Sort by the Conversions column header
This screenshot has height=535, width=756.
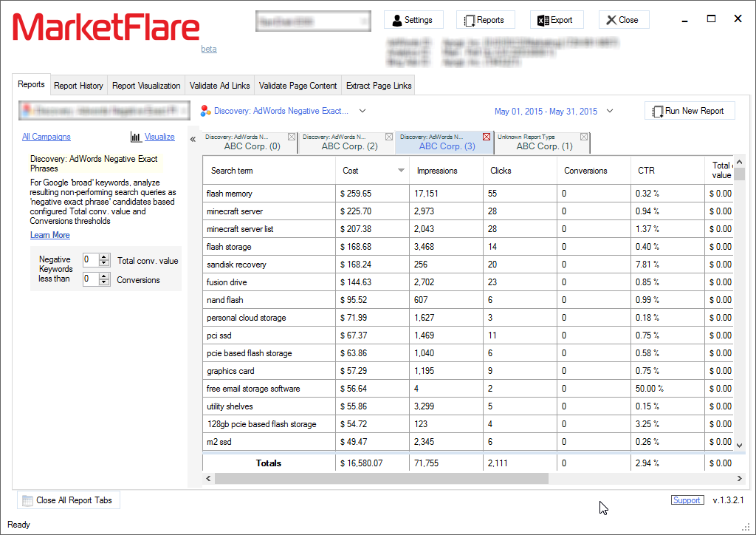tap(594, 170)
